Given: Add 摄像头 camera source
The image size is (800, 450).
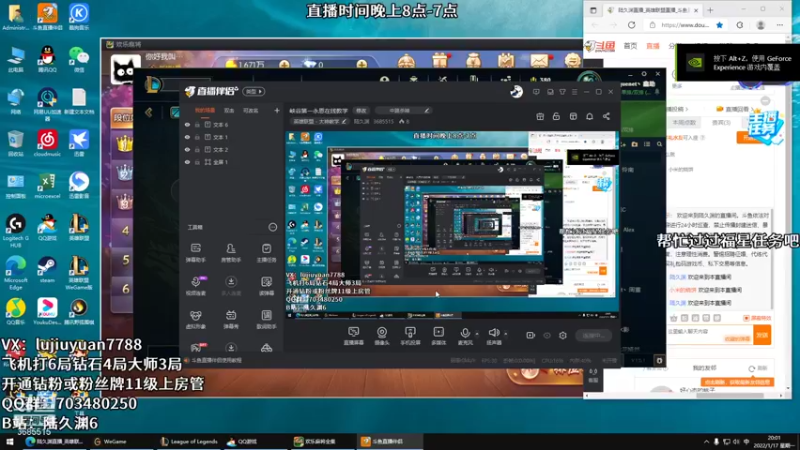Looking at the screenshot, I should pos(382,336).
